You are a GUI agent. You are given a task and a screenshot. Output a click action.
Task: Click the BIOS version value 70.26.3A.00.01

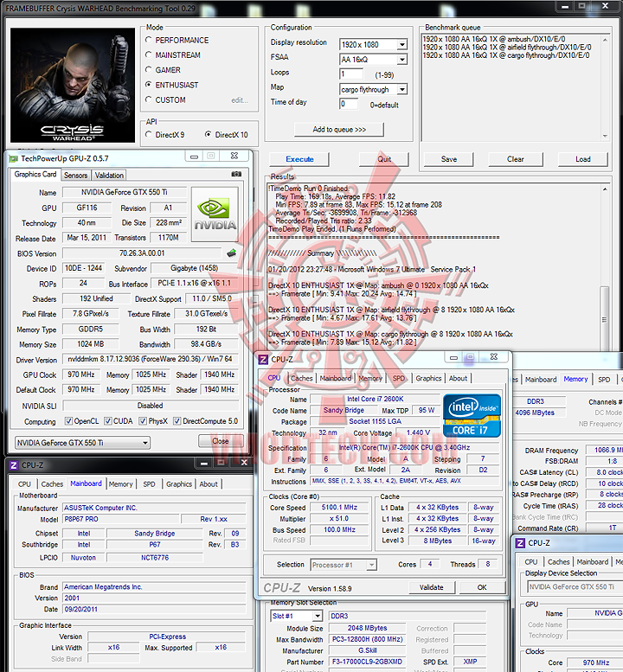click(x=142, y=253)
